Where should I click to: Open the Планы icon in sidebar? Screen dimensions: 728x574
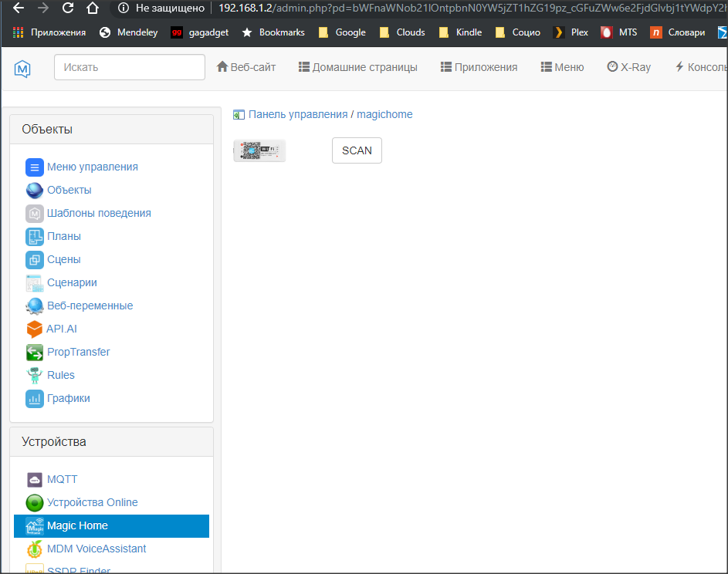35,237
